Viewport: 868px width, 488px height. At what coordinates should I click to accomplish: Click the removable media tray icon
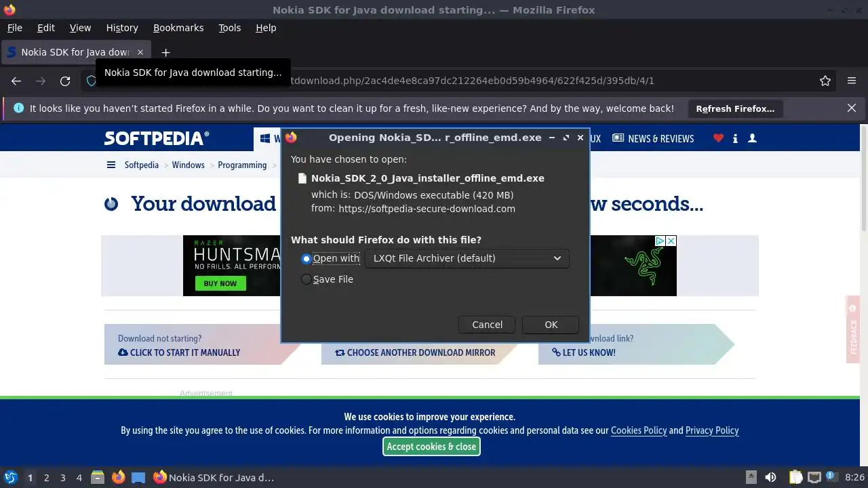[751, 478]
